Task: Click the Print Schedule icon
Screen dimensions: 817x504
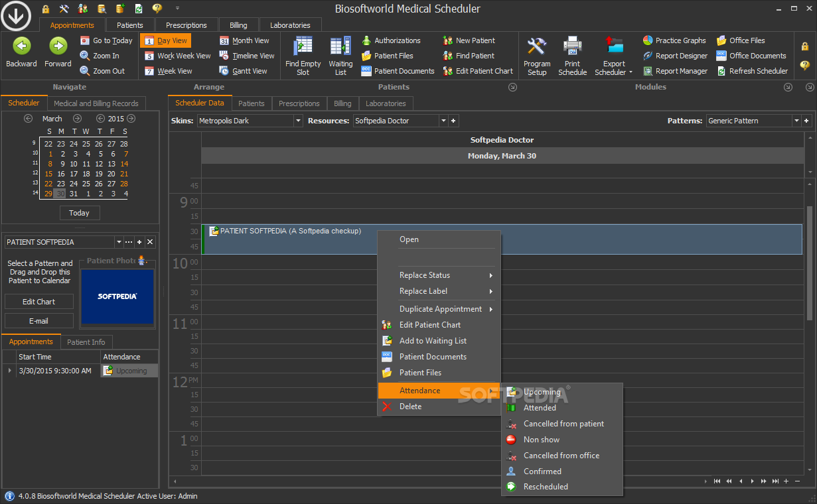Action: (572, 46)
